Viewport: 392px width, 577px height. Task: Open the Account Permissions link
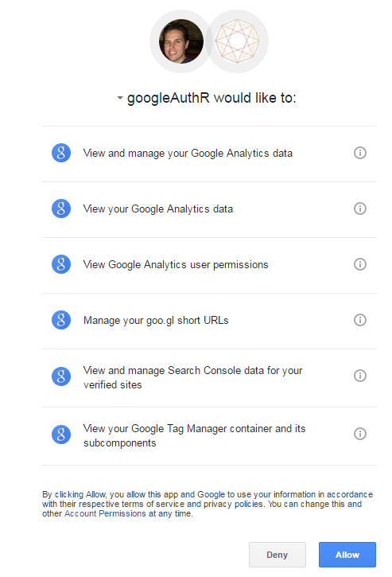[105, 513]
